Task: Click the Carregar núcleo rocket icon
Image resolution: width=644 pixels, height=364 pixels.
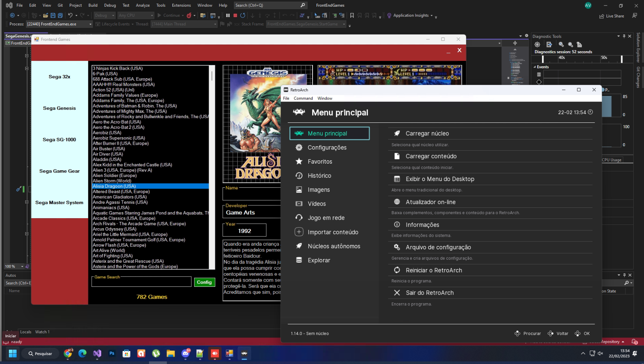Action: pos(397,134)
